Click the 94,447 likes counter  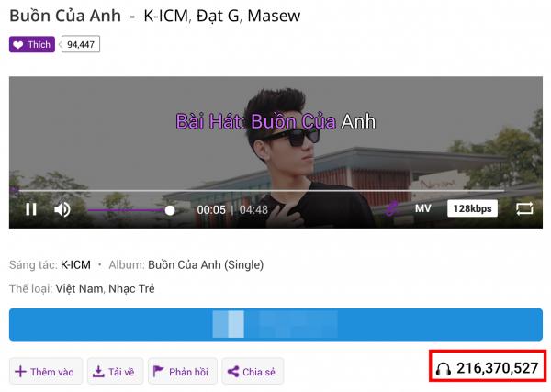(x=81, y=44)
